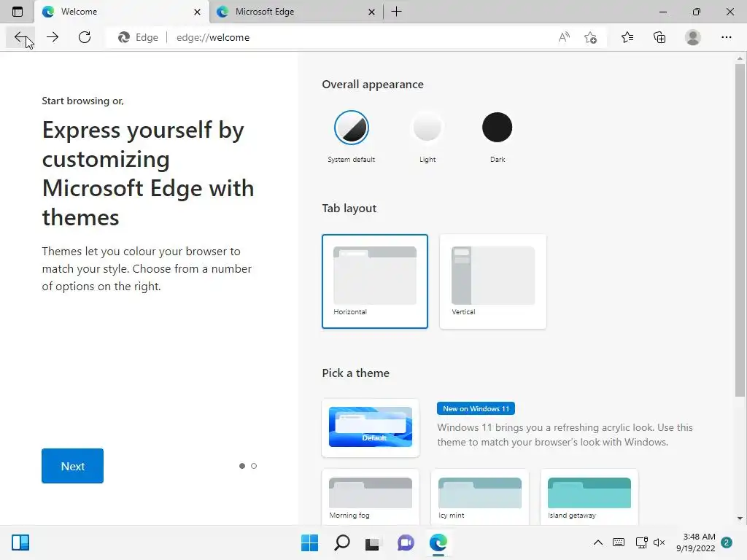Select Dark appearance
Image resolution: width=747 pixels, height=560 pixels.
point(498,128)
